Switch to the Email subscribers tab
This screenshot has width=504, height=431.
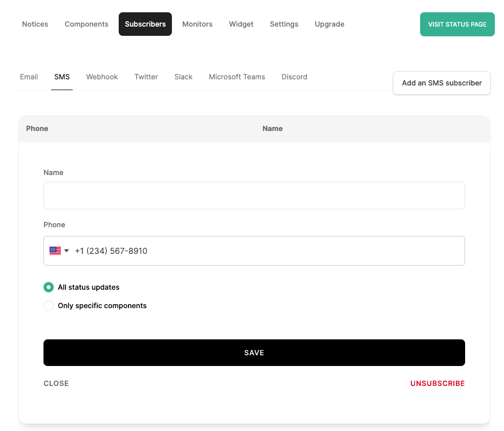pyautogui.click(x=29, y=77)
